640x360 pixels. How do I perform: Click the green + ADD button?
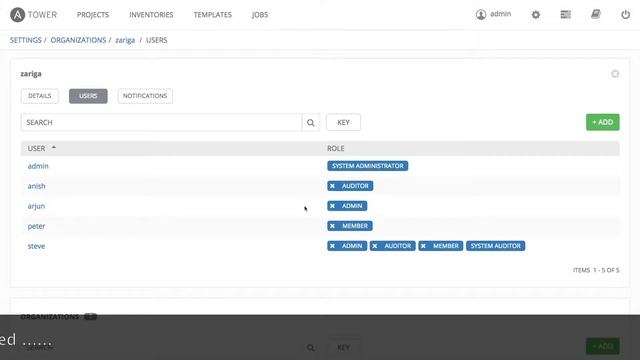[x=602, y=122]
